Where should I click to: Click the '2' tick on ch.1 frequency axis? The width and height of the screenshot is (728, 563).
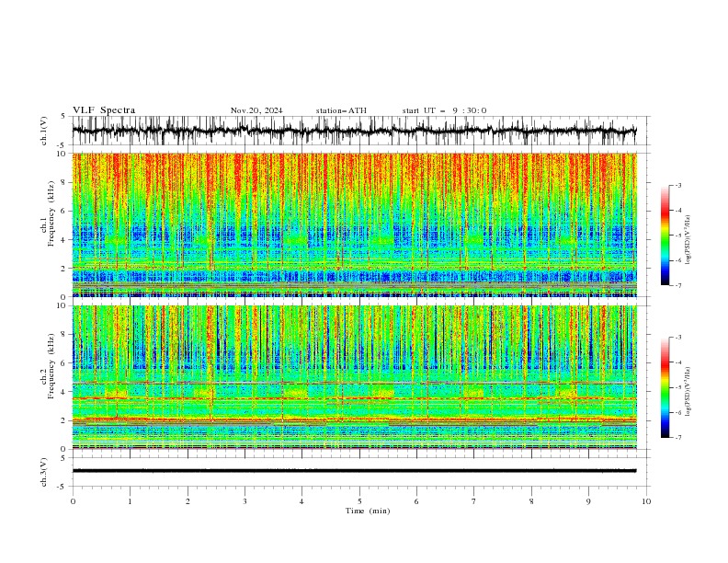[x=65, y=269]
